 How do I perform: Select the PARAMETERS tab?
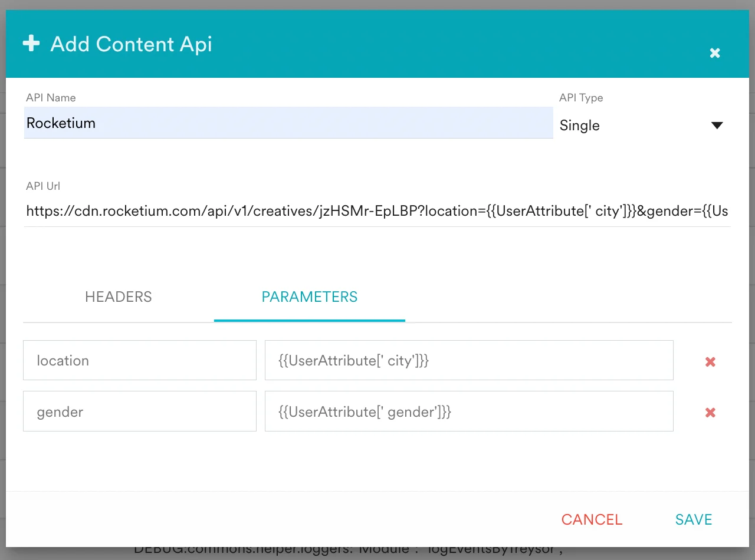310,297
